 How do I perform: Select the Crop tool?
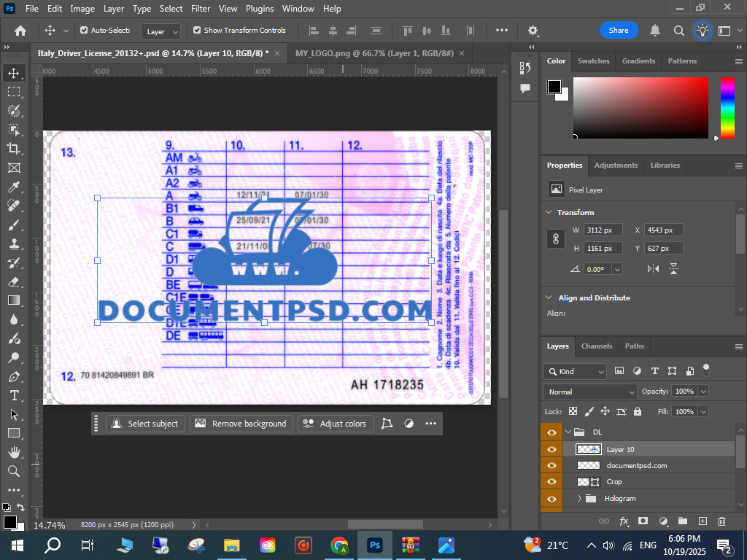coord(14,149)
